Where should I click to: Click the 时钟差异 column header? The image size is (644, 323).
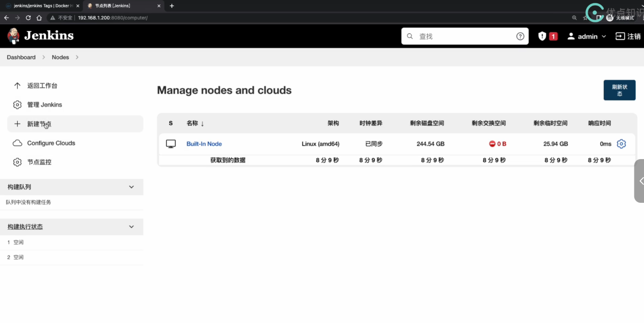(371, 123)
